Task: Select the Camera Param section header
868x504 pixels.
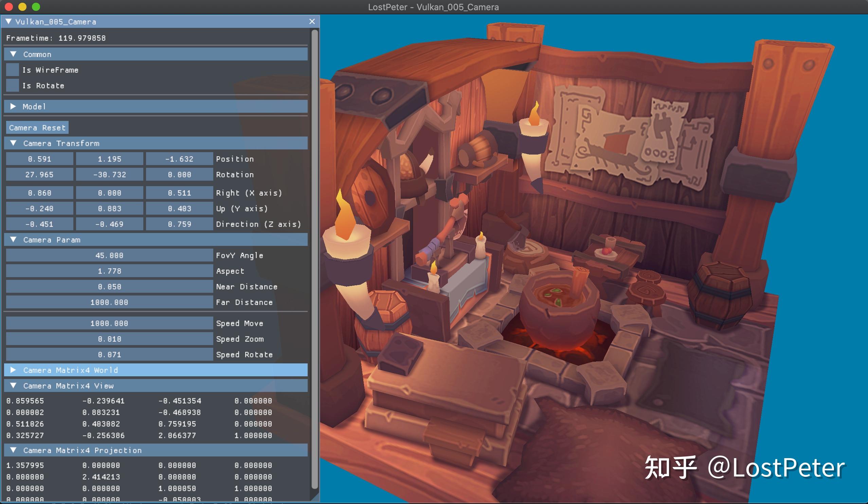Action: click(x=52, y=240)
